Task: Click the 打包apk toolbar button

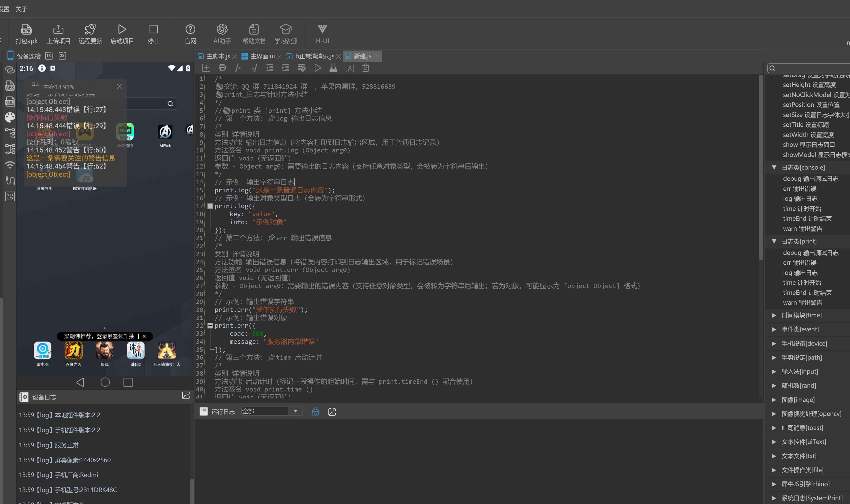Action: pos(26,34)
